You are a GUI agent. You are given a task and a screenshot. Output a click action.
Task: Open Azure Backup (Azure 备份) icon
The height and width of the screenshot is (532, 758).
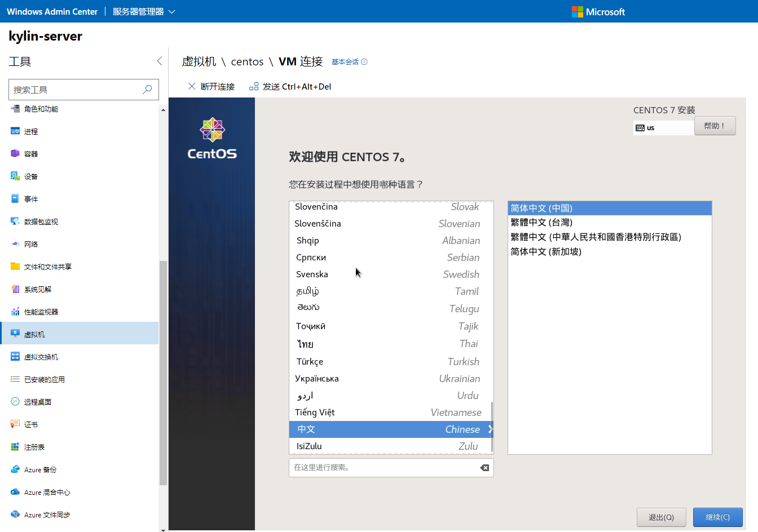(x=15, y=469)
